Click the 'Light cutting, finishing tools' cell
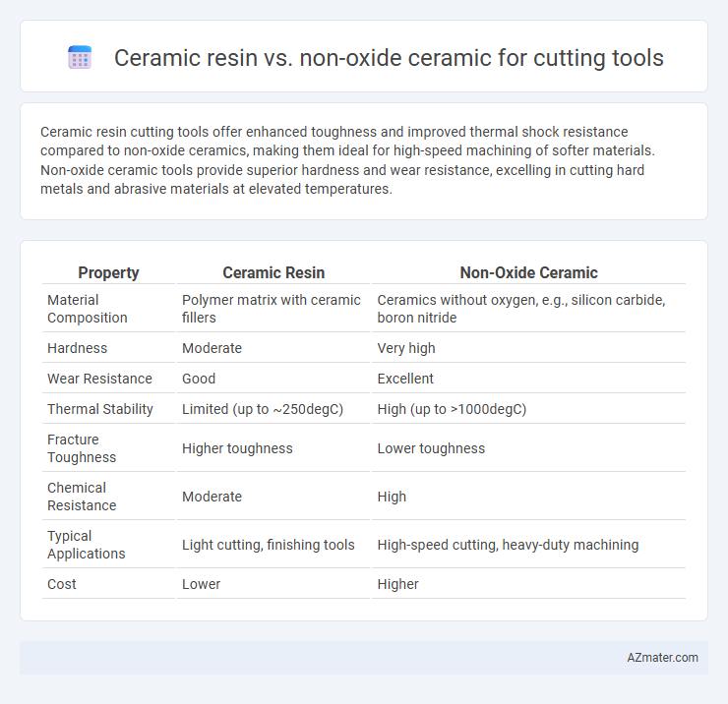728x704 pixels. pyautogui.click(x=268, y=545)
